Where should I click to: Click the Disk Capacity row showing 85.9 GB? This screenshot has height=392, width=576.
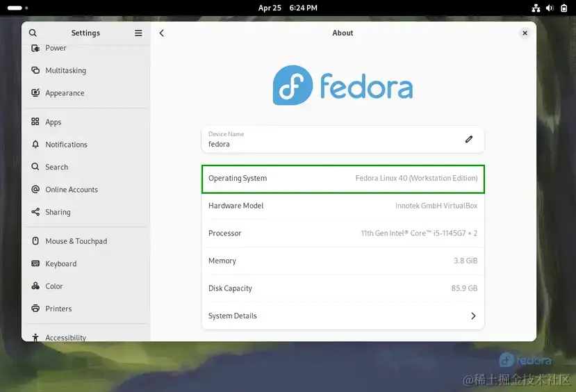tap(343, 288)
